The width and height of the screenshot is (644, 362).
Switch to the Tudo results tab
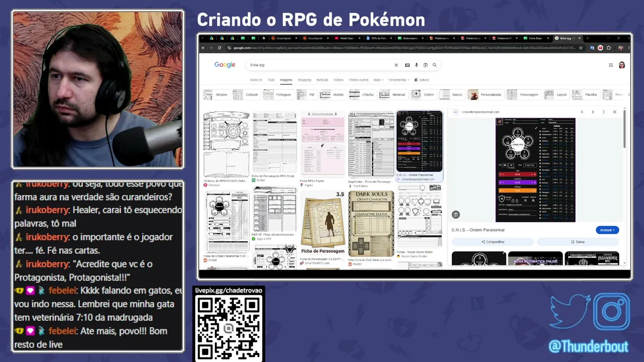[271, 80]
